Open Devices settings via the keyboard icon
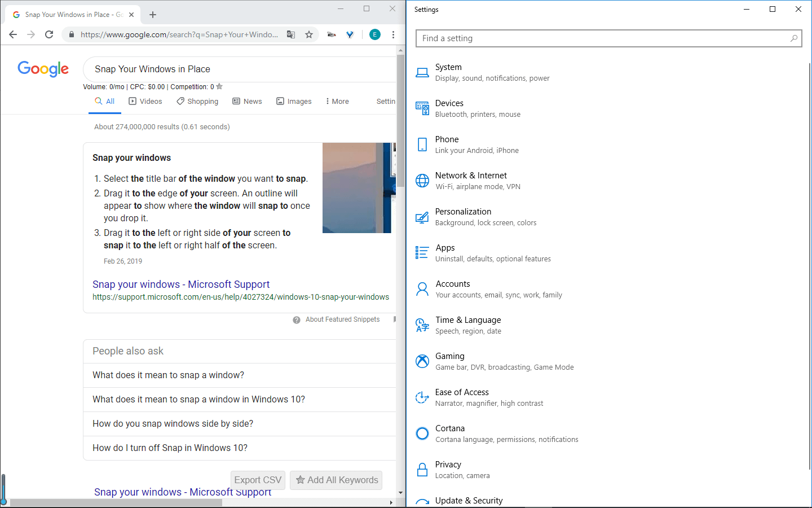Screen dimensions: 812x508 tap(422, 108)
